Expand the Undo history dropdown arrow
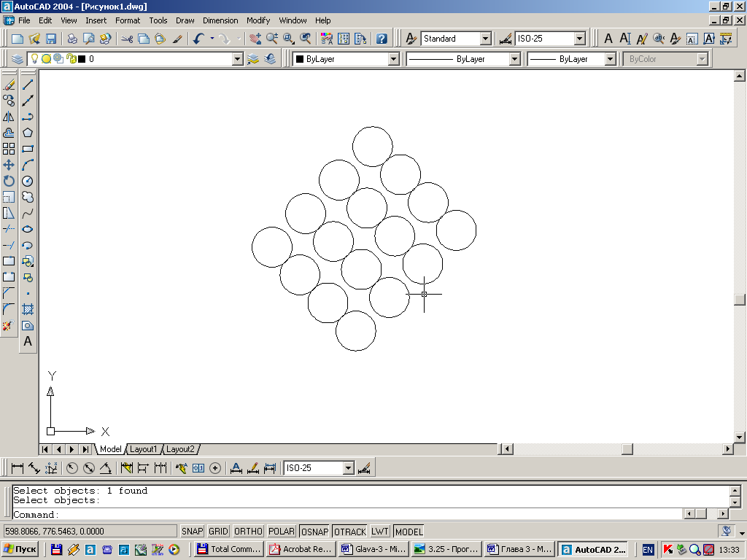 pyautogui.click(x=212, y=39)
